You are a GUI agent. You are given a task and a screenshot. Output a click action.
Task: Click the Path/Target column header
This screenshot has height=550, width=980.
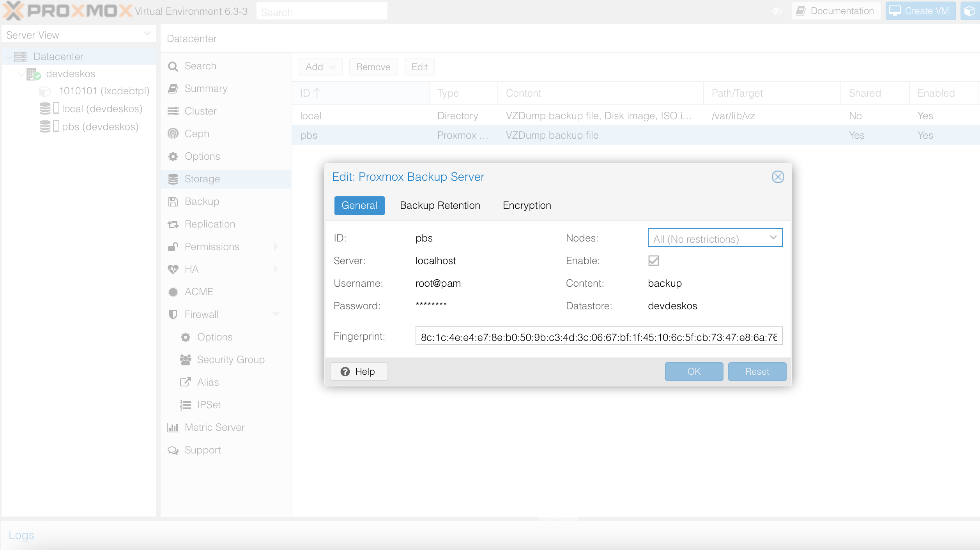(772, 93)
